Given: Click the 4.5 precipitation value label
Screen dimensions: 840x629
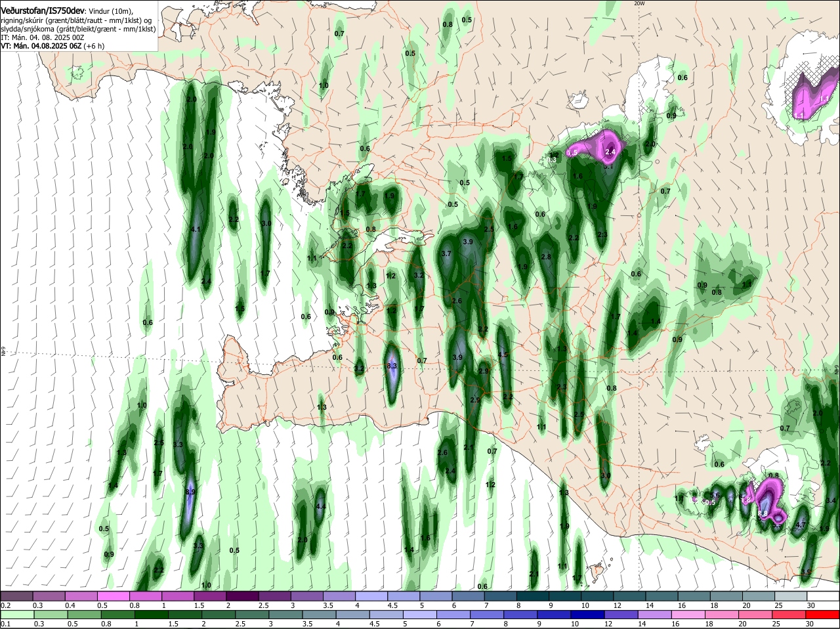Looking at the screenshot, I should coord(503,355).
